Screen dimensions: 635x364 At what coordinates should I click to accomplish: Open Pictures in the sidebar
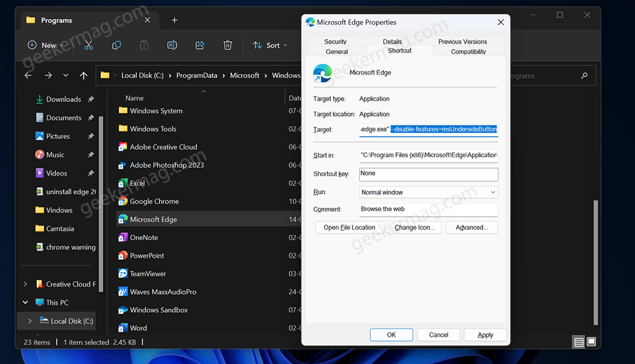[58, 136]
